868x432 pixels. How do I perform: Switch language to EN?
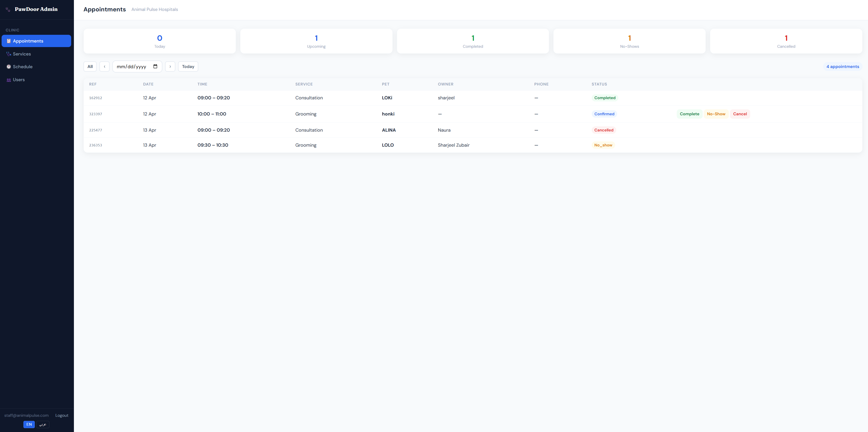click(29, 424)
